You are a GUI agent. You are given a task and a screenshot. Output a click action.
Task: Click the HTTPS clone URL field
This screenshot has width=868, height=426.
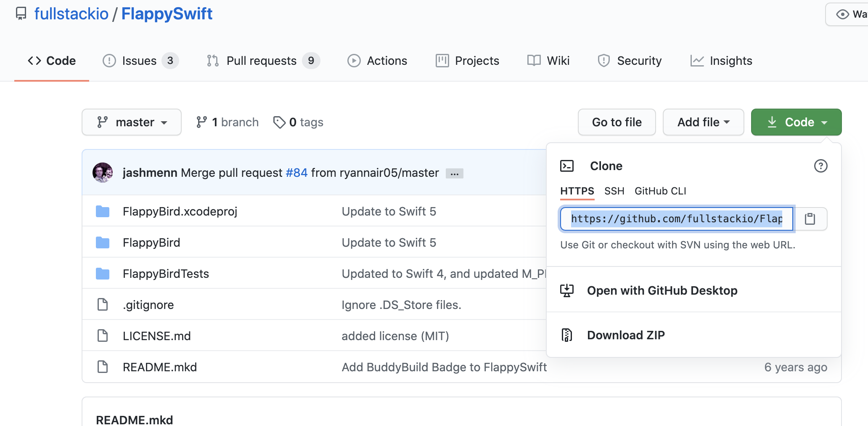click(x=676, y=219)
